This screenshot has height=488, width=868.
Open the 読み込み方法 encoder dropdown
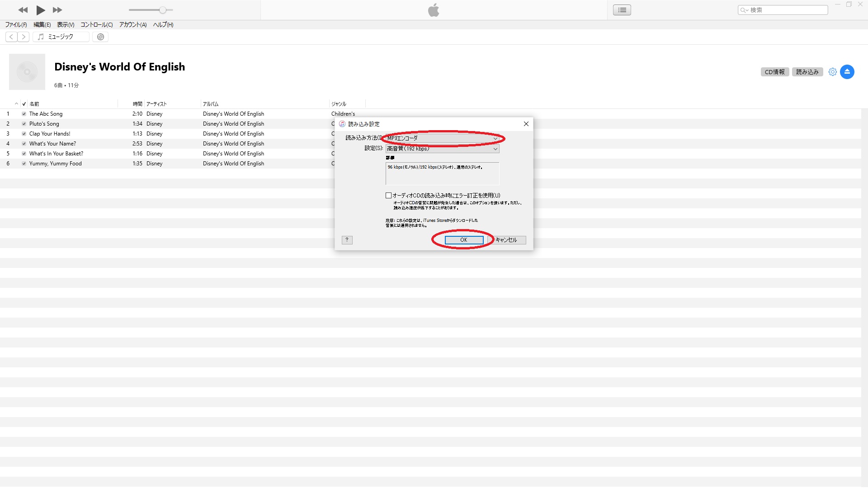click(443, 138)
